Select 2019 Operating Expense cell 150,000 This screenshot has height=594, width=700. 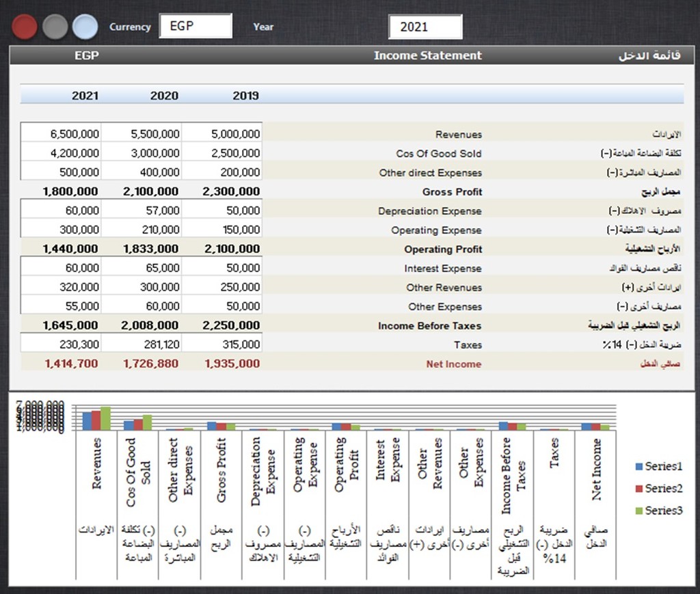pyautogui.click(x=222, y=230)
